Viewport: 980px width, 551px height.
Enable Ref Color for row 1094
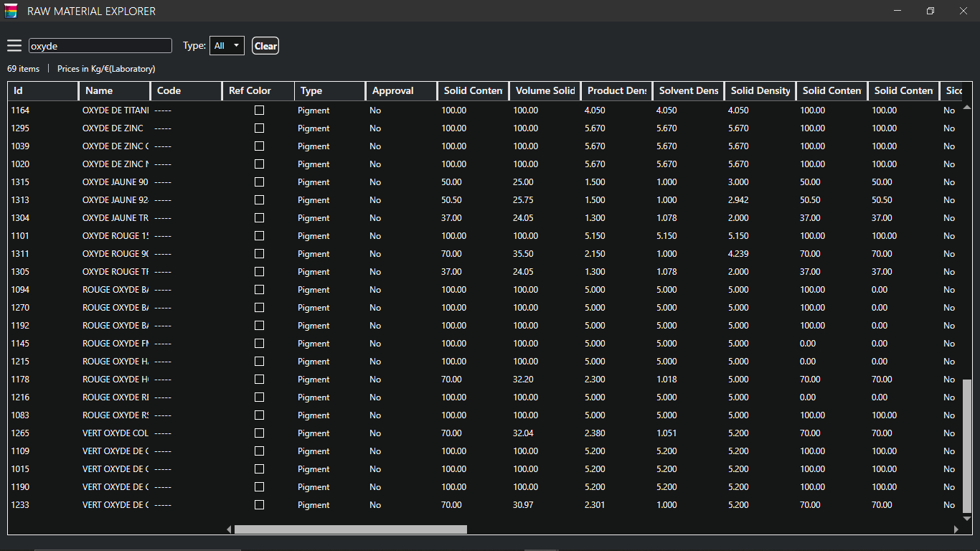[259, 290]
